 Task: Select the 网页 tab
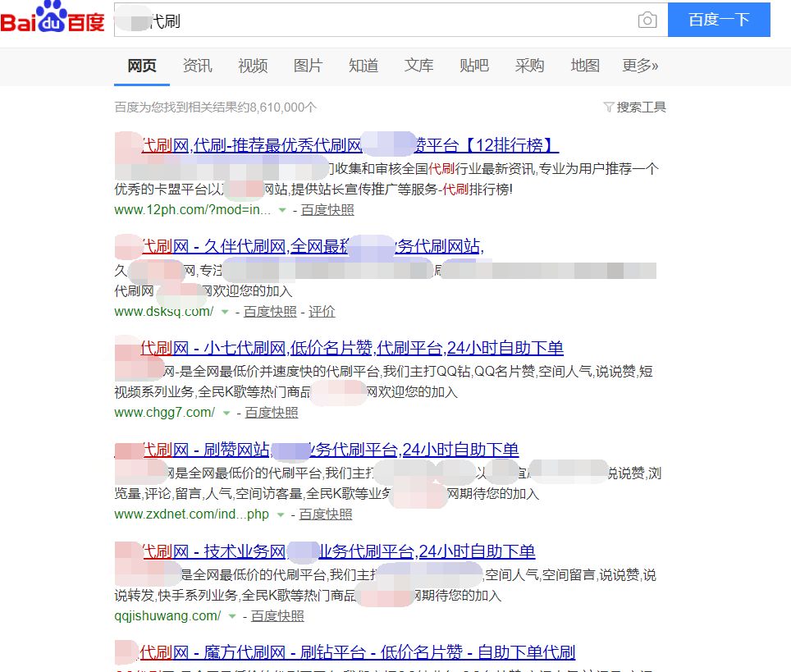coord(142,66)
